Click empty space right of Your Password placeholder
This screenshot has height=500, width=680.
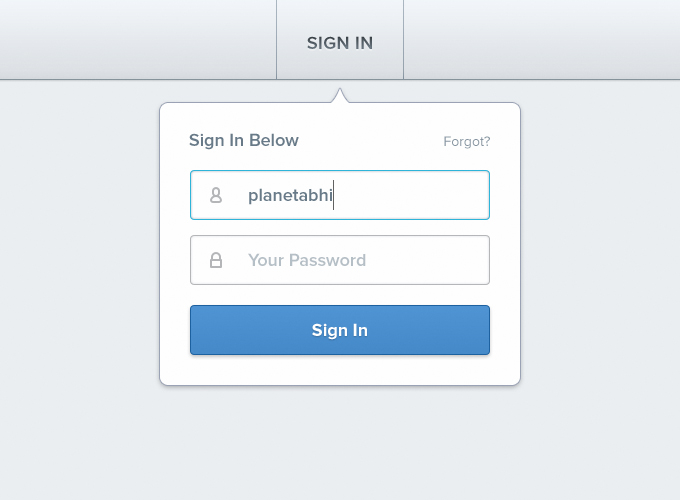point(427,260)
